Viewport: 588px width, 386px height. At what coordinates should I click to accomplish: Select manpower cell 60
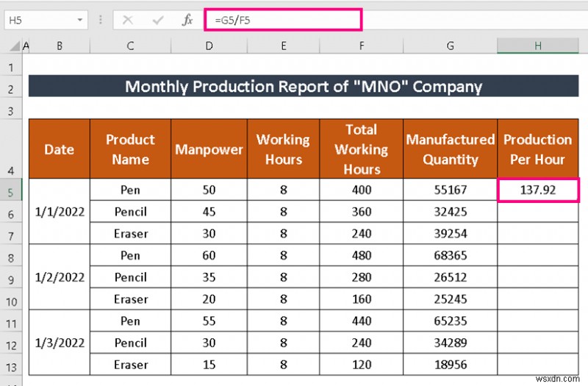(209, 255)
